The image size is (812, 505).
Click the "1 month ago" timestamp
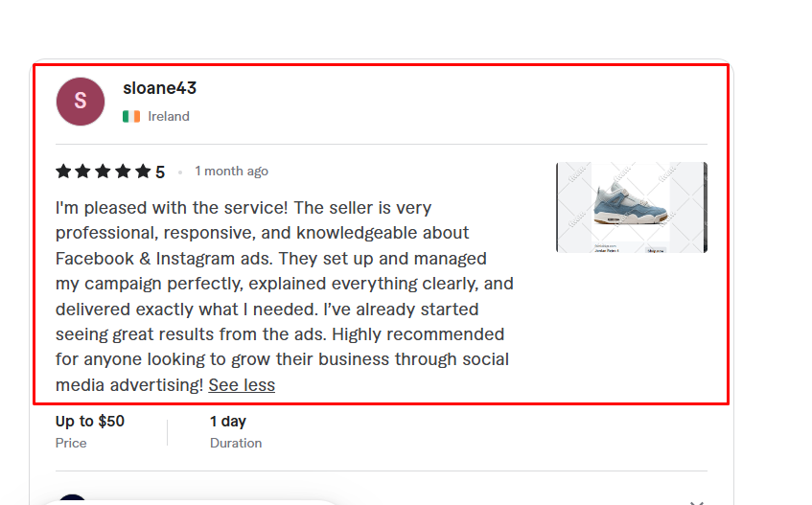(231, 172)
